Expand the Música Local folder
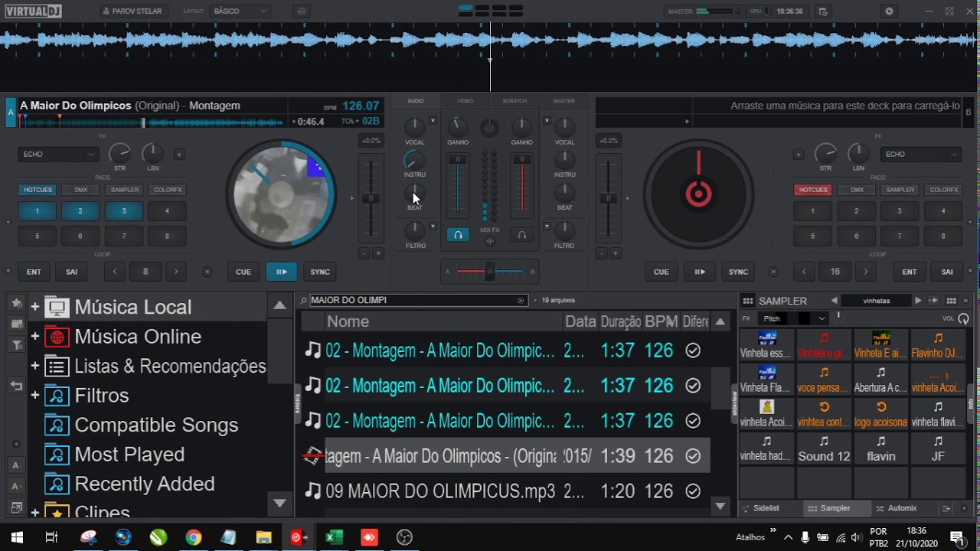Screen dimensions: 980x551 [x=35, y=308]
